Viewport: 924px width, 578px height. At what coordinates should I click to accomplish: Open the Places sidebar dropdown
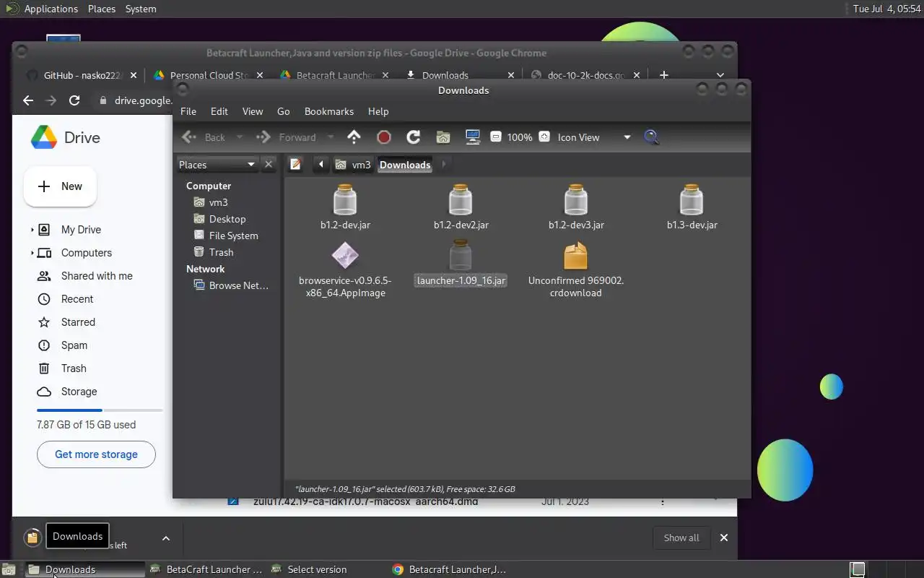(217, 165)
